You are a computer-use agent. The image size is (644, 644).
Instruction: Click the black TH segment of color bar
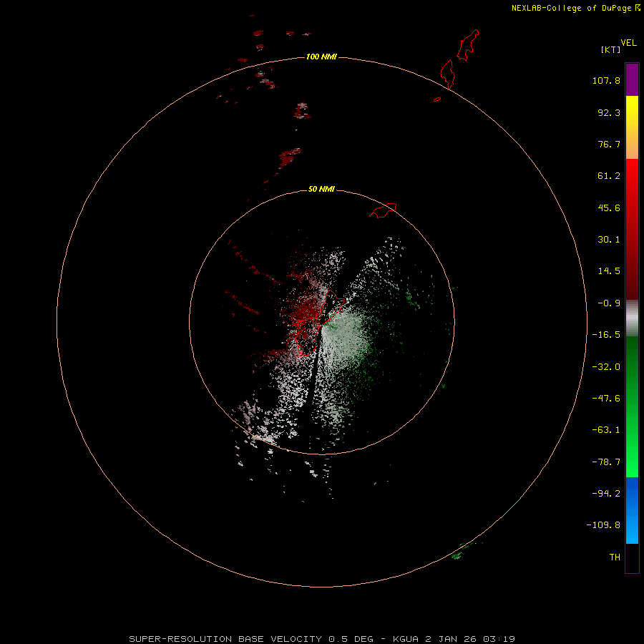632,557
